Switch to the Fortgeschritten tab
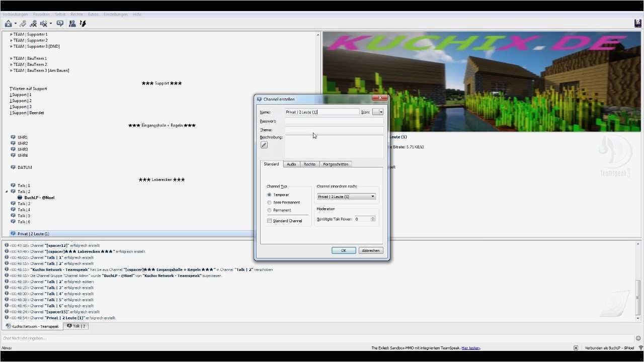The width and height of the screenshot is (644, 362). 336,164
